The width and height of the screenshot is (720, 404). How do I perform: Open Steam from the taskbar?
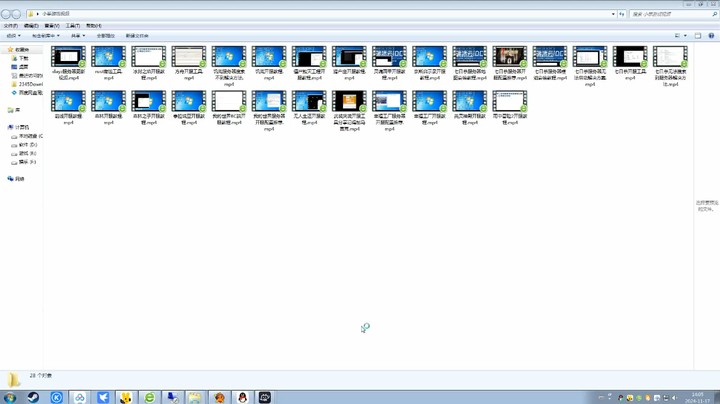pos(33,397)
